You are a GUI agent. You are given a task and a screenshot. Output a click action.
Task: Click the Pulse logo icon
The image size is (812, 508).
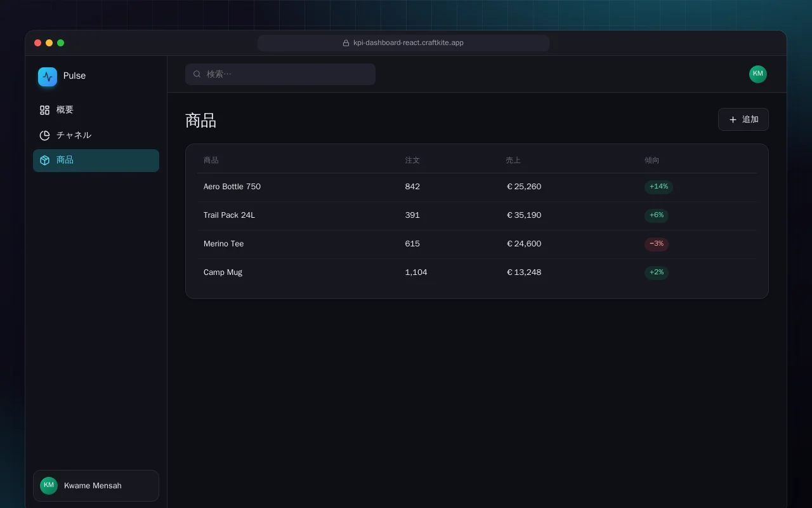pyautogui.click(x=48, y=77)
